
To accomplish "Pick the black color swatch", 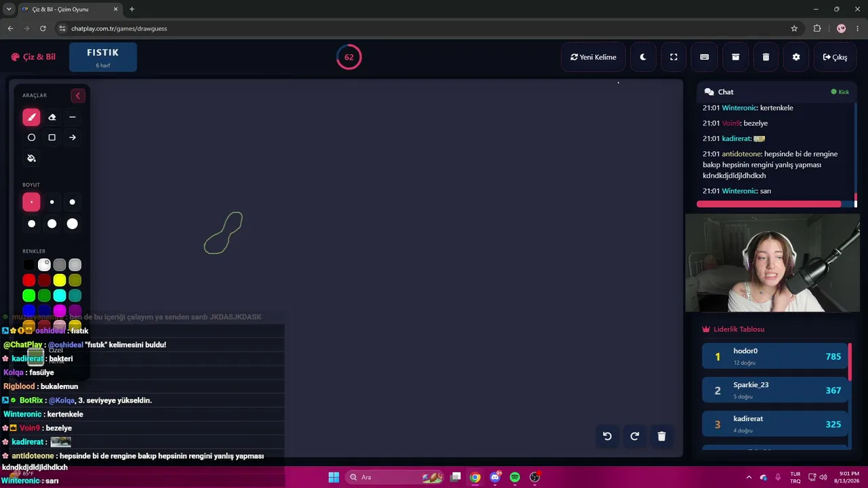I will click(x=28, y=265).
